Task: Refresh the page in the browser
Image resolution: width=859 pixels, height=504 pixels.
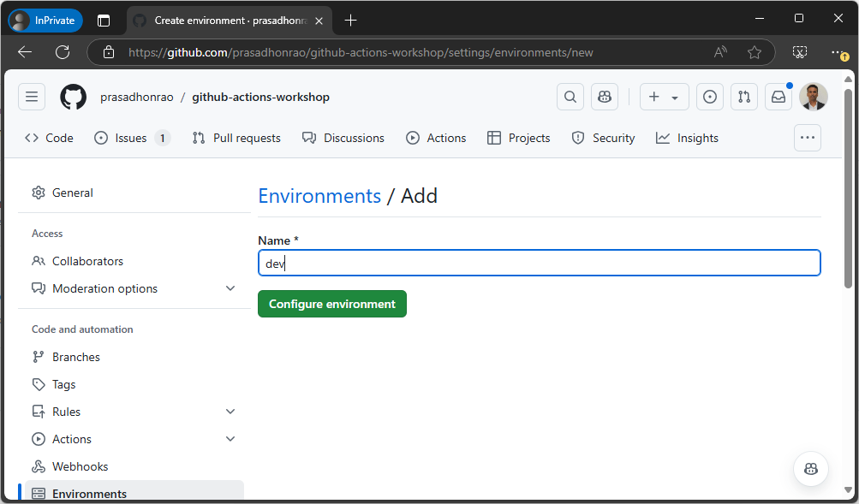Action: point(63,52)
